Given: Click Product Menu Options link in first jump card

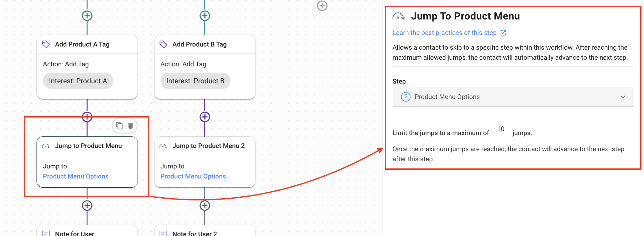Looking at the screenshot, I should coord(76,176).
